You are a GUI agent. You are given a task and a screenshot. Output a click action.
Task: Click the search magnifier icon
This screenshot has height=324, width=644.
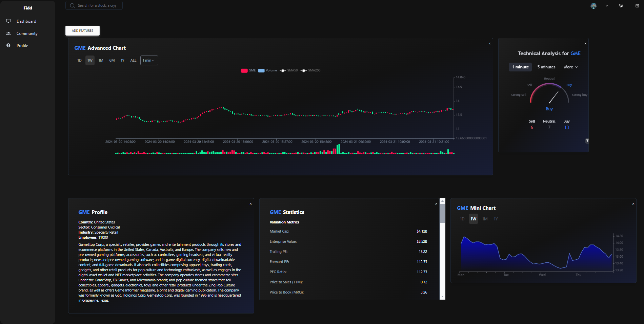point(72,5)
